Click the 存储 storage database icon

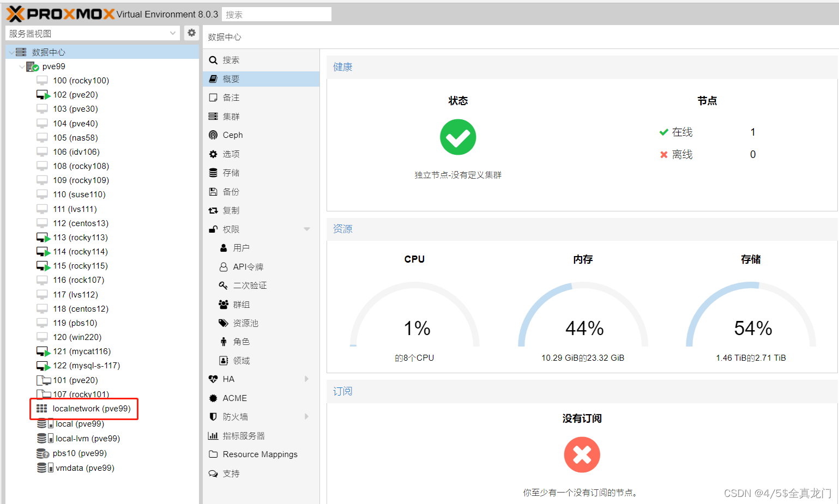pos(213,173)
